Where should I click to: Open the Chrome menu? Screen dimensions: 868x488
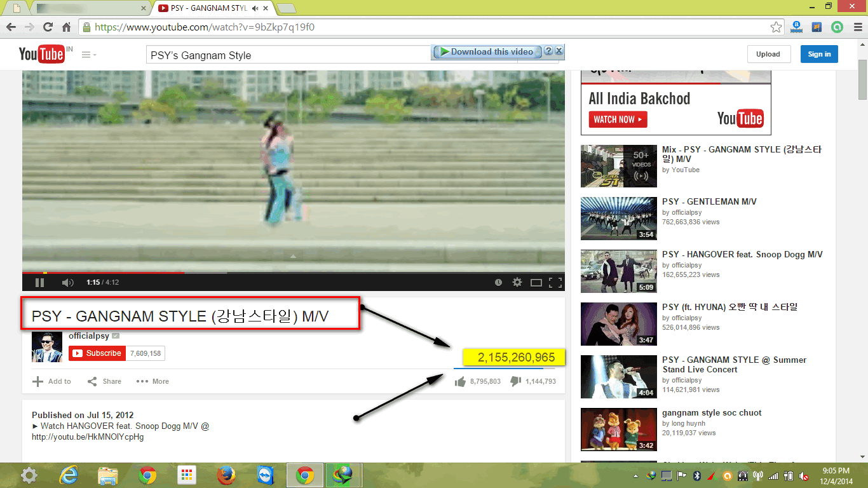coord(857,27)
